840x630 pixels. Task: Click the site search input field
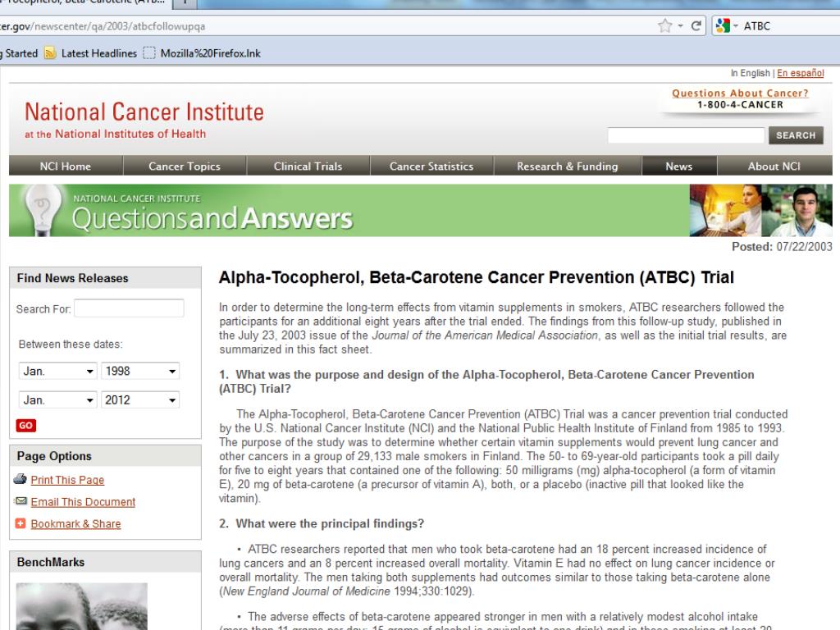point(686,135)
